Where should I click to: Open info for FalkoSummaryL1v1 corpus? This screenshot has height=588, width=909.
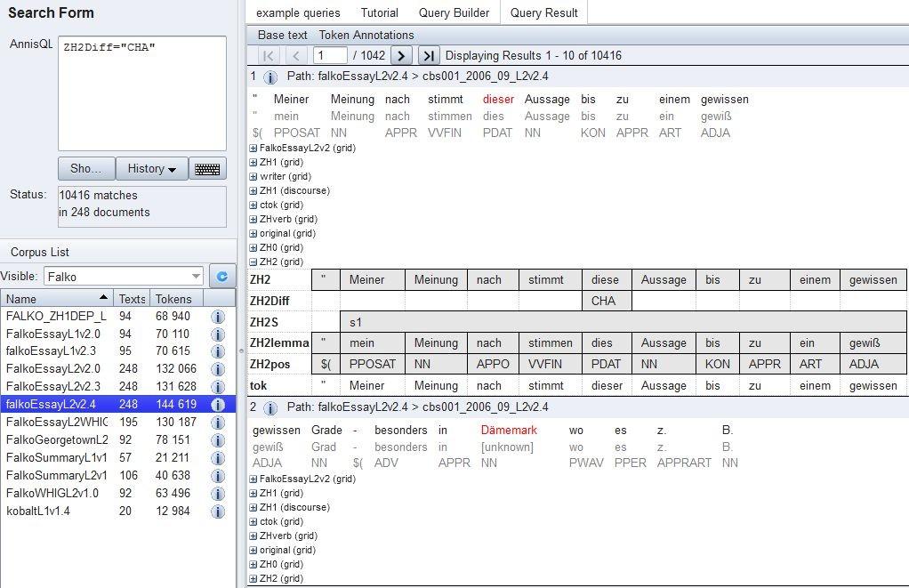click(217, 458)
